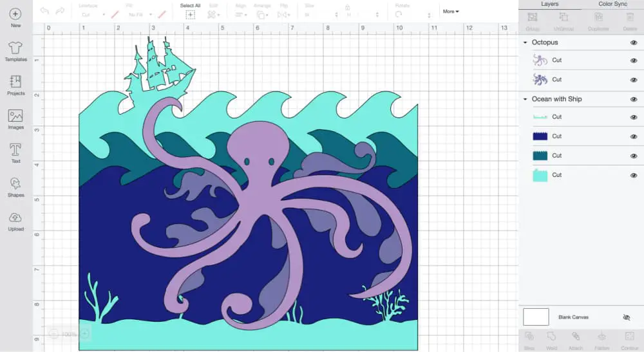Click the size lock icon
The height and width of the screenshot is (352, 644).
348,7
